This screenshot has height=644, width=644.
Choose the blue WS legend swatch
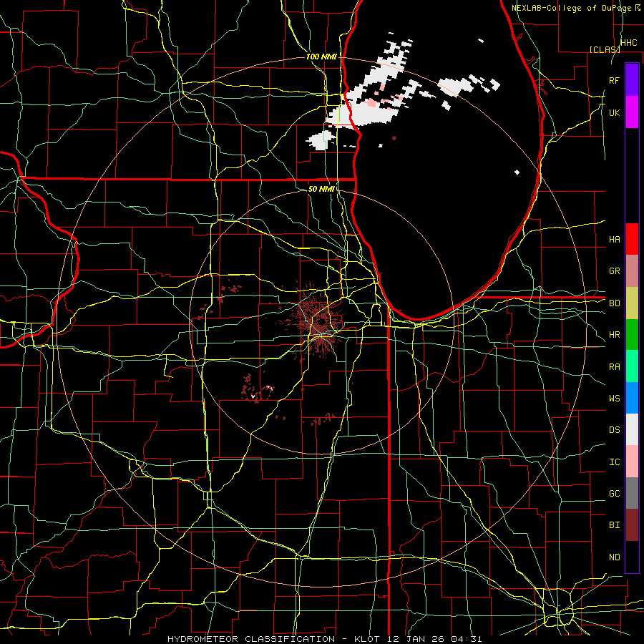(x=632, y=398)
